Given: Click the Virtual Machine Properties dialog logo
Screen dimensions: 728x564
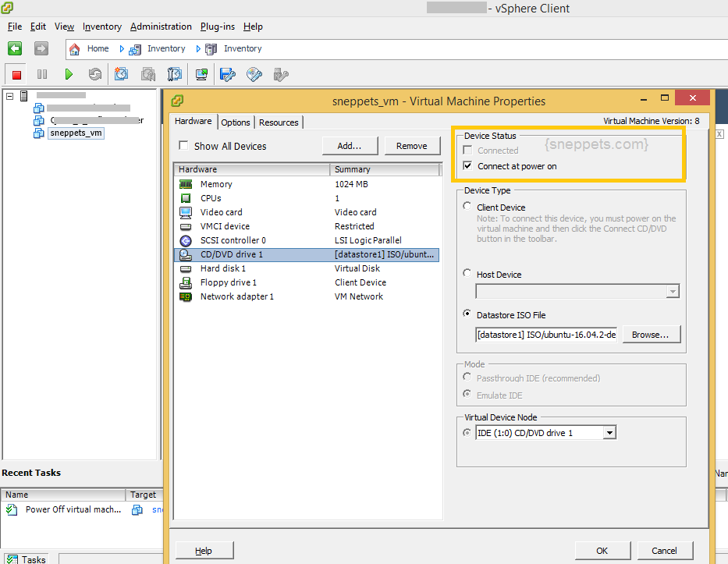Looking at the screenshot, I should (x=177, y=101).
